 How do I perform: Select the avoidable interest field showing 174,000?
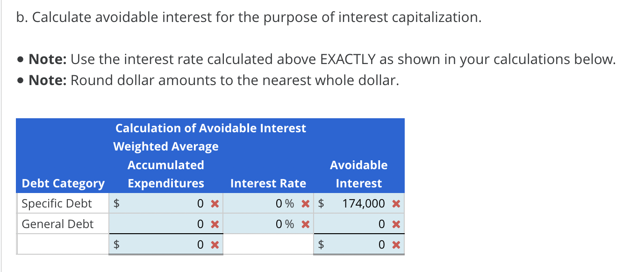[355, 203]
